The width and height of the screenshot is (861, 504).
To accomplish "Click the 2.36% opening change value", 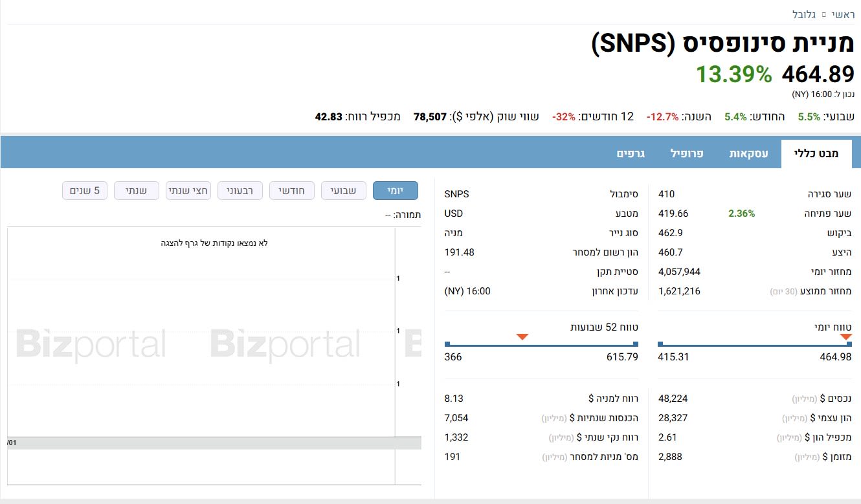I will (741, 214).
